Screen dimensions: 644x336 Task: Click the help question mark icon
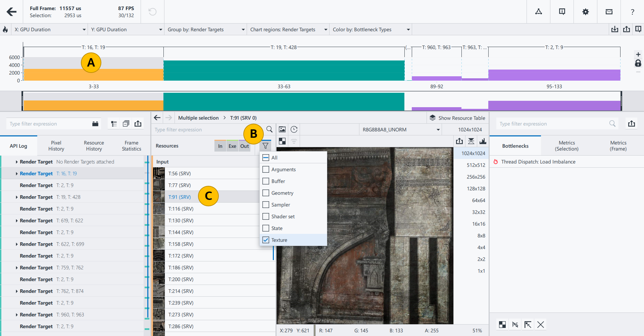[632, 12]
